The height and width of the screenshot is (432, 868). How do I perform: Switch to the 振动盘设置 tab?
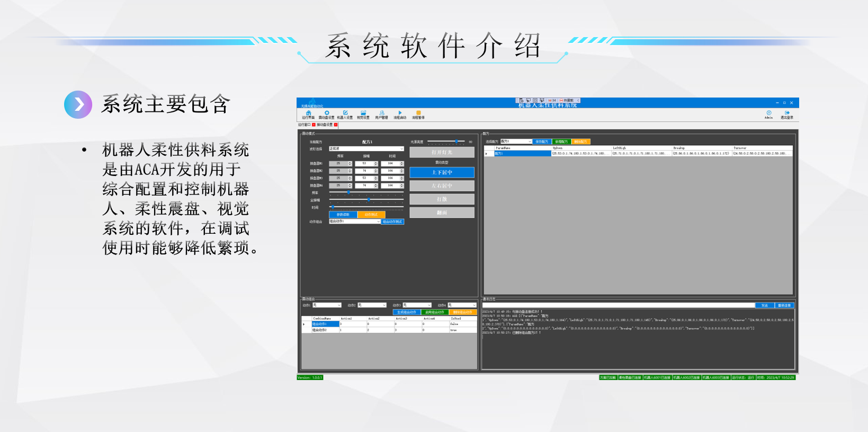pyautogui.click(x=325, y=125)
